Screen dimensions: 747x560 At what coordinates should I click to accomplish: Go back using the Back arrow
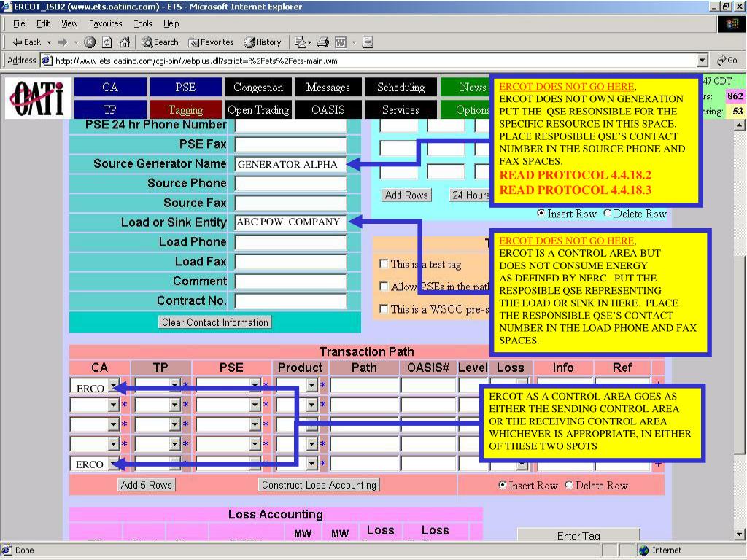tap(26, 42)
